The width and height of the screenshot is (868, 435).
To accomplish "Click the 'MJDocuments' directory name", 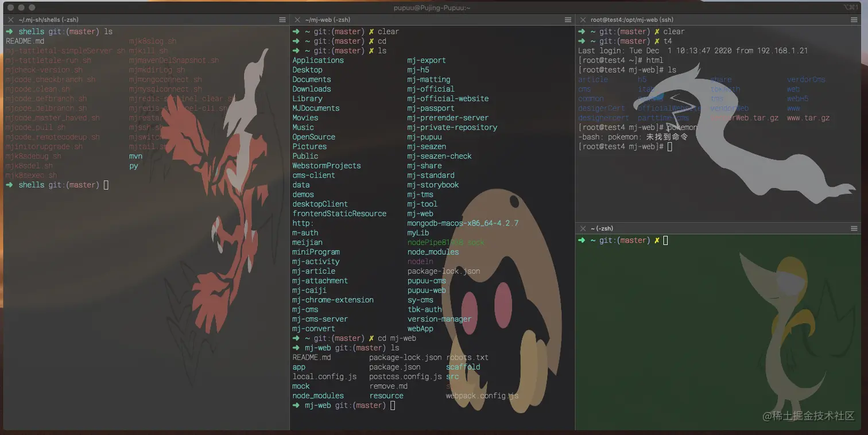I will pyautogui.click(x=316, y=108).
